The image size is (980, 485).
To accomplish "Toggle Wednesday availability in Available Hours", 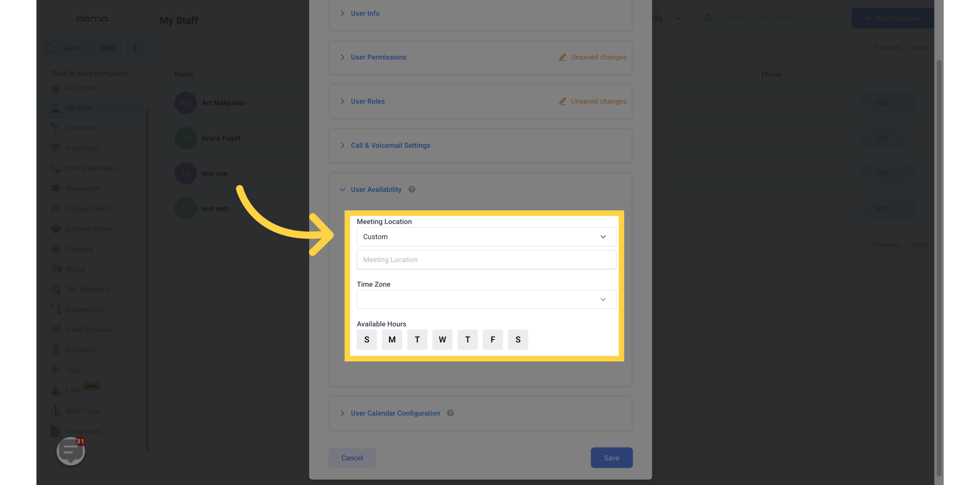I will tap(442, 339).
